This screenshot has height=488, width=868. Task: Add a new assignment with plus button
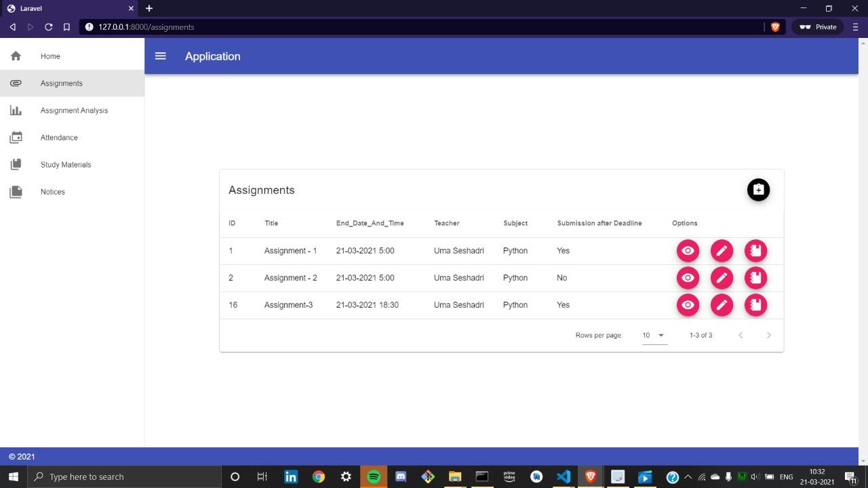758,190
